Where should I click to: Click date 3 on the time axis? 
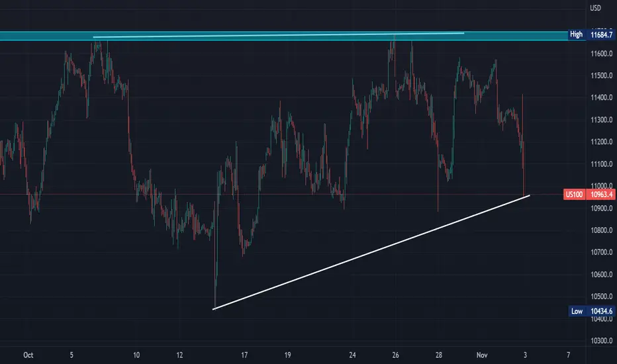(x=525, y=355)
